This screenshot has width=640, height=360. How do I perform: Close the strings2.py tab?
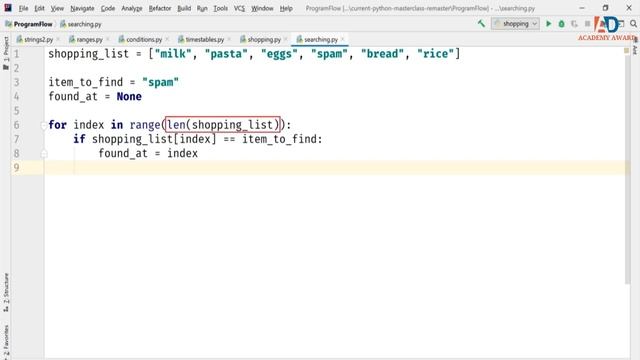58,39
